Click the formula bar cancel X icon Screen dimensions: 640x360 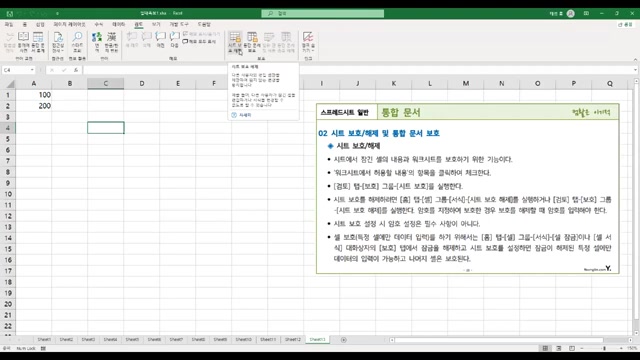point(52,70)
